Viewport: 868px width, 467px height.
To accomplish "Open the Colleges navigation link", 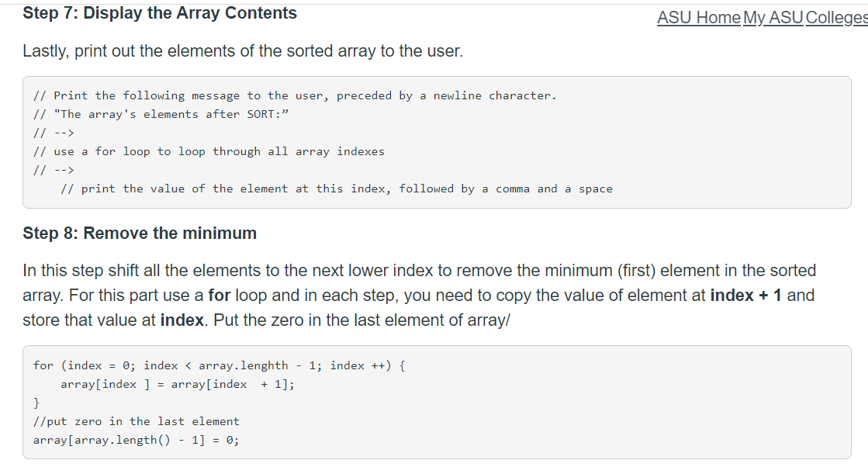I will pos(835,17).
